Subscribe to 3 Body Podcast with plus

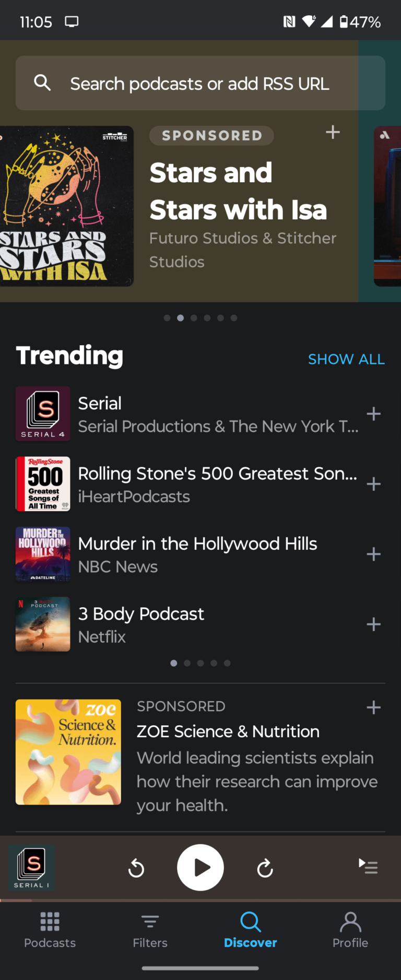pyautogui.click(x=373, y=624)
